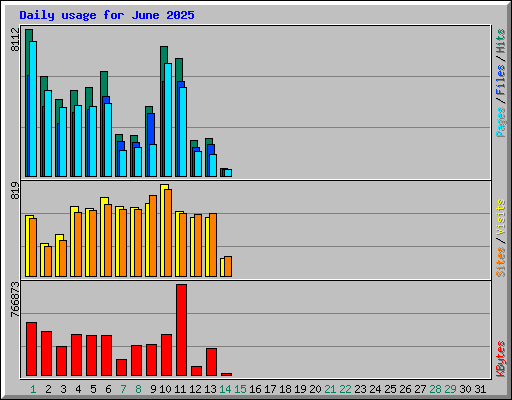
Task: Click the green day 28 axis label
Action: tap(435, 389)
